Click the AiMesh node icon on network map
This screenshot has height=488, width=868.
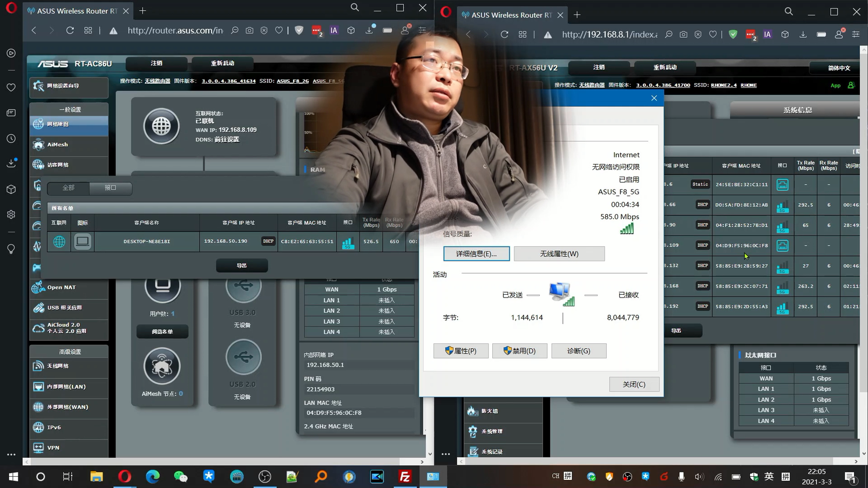click(162, 367)
